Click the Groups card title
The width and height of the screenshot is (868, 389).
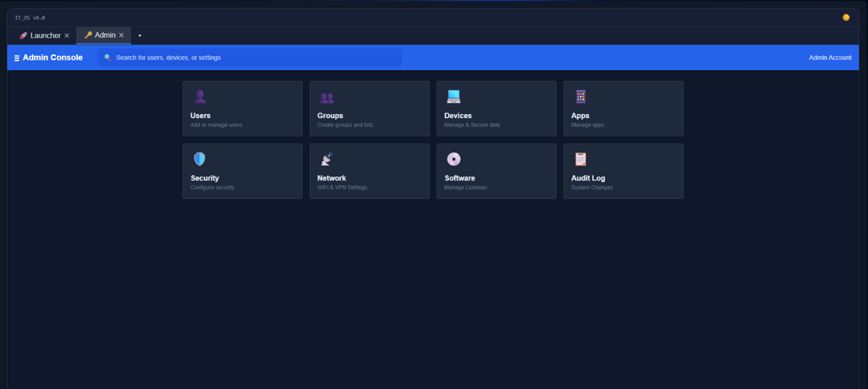point(330,115)
